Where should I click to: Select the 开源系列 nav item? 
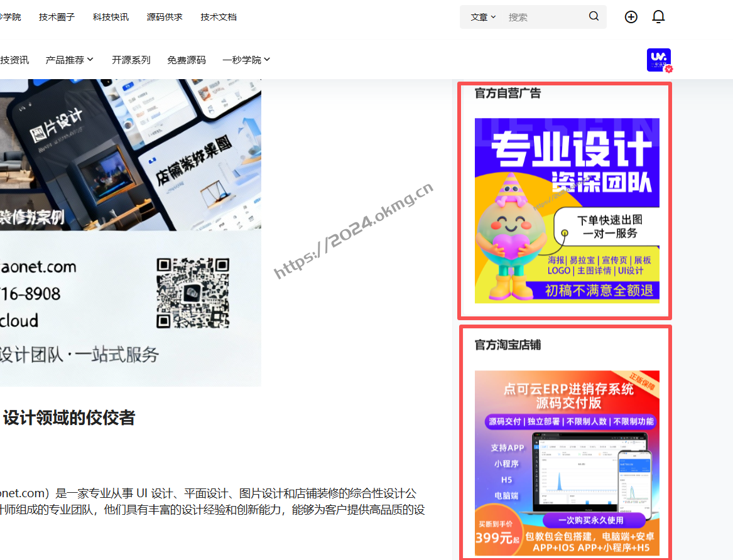[131, 59]
